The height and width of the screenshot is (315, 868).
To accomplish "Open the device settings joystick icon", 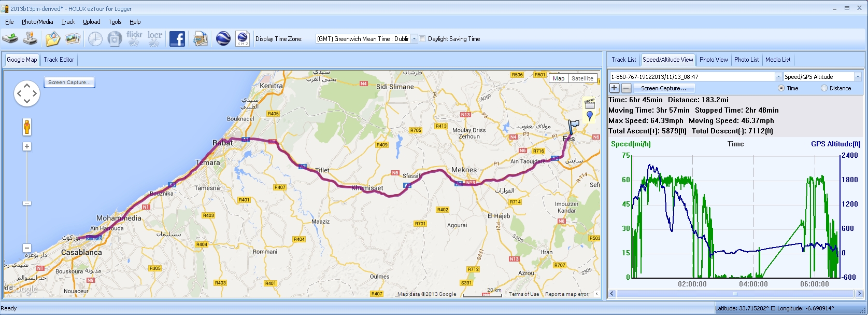I will tap(32, 38).
